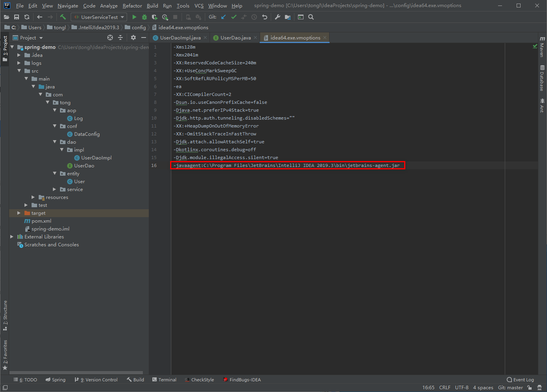Image resolution: width=547 pixels, height=392 pixels.
Task: Open the Maven tool window
Action: (x=542, y=47)
